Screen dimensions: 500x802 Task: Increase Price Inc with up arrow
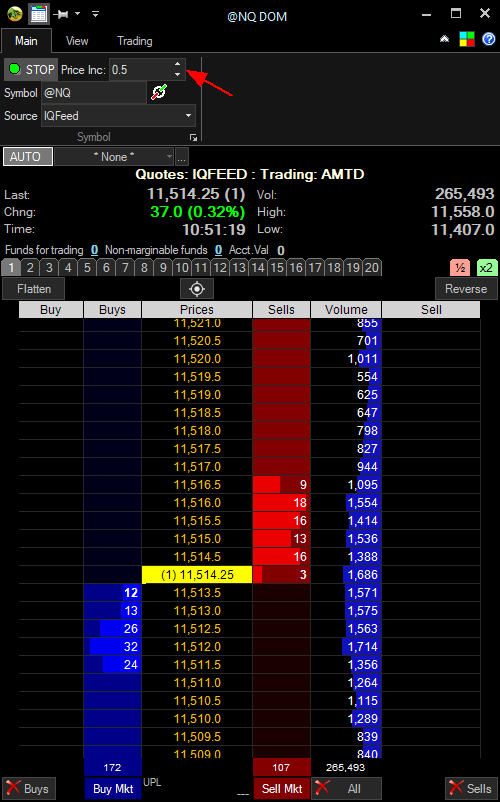click(177, 64)
